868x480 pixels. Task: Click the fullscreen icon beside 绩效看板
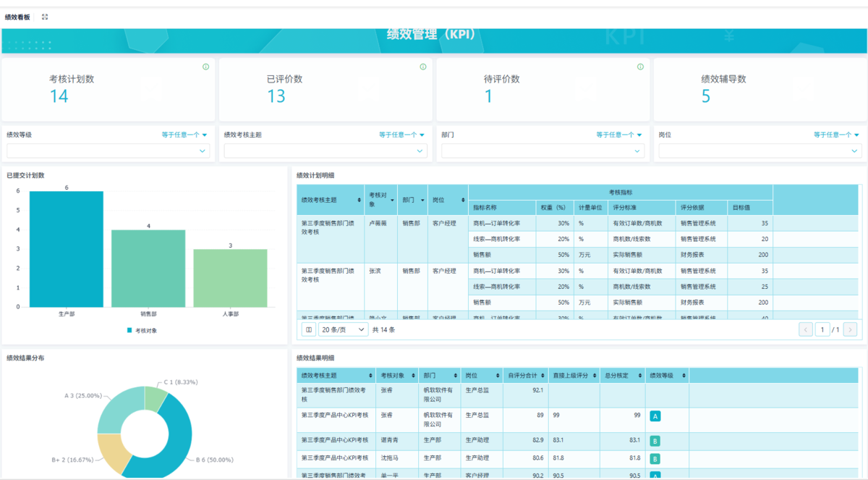45,17
